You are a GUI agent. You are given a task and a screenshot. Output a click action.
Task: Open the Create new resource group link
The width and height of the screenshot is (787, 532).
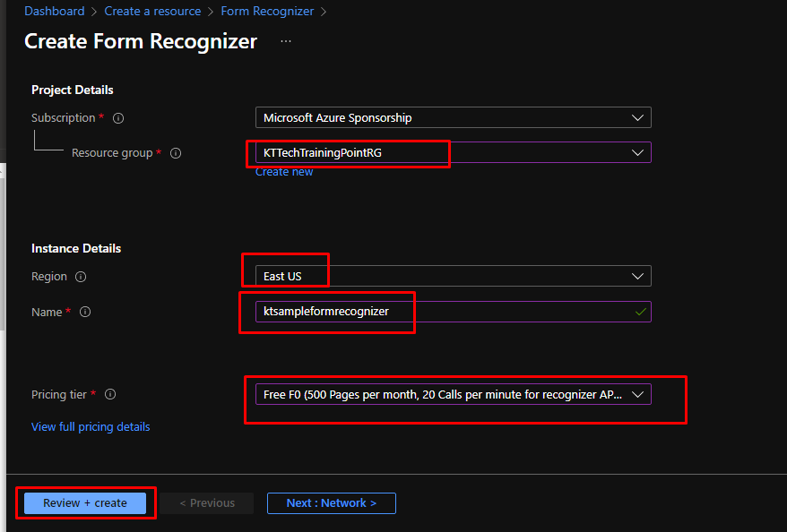click(284, 172)
